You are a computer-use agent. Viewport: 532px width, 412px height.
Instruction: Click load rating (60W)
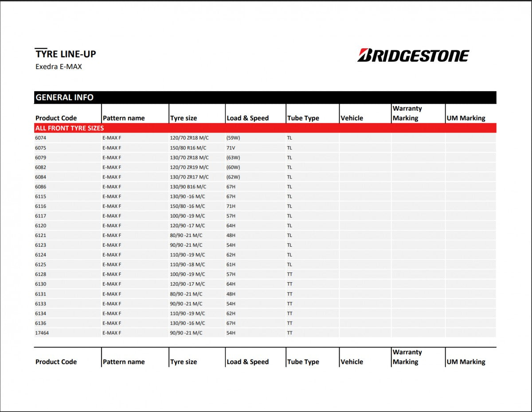tap(233, 167)
